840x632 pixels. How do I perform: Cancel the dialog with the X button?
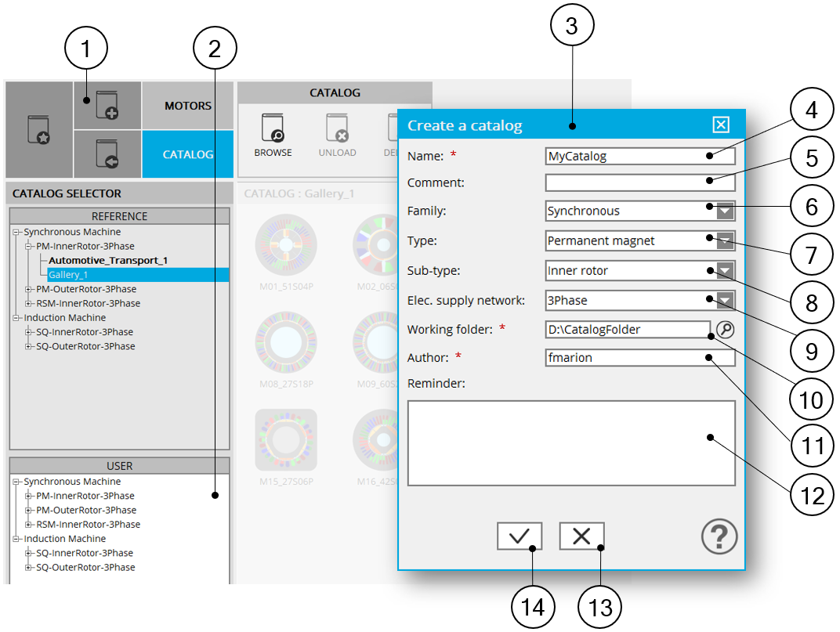click(581, 536)
